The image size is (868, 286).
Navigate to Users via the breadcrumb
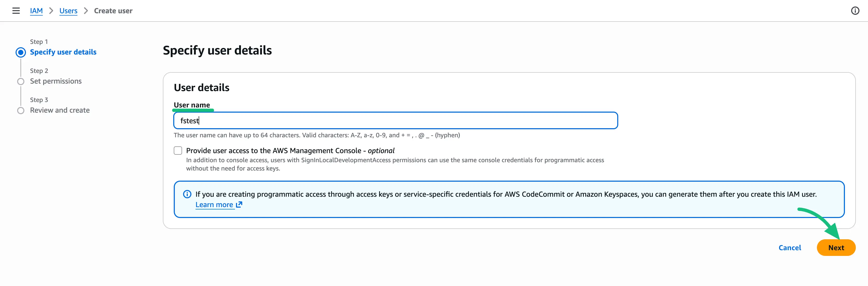[68, 10]
